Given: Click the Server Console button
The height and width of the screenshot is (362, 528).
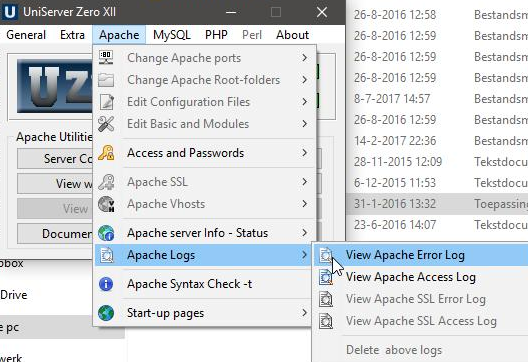Looking at the screenshot, I should (55, 159).
